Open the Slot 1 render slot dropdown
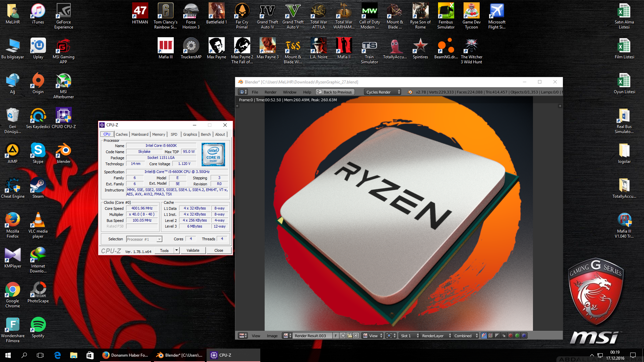 409,336
